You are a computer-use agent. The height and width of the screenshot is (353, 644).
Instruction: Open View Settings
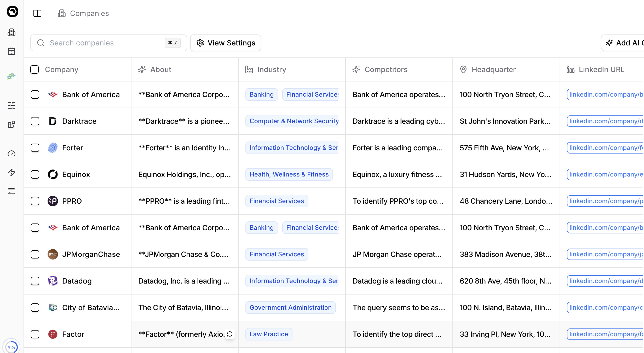point(226,43)
